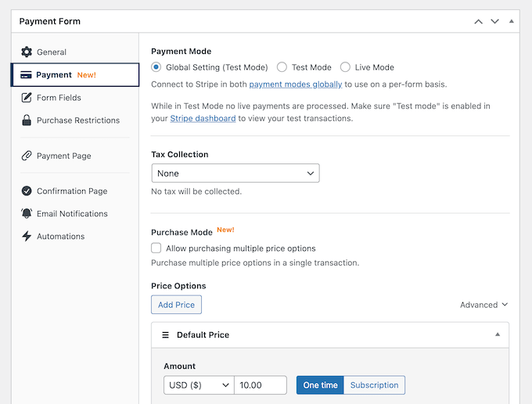Go to the Automations tab

74,236
